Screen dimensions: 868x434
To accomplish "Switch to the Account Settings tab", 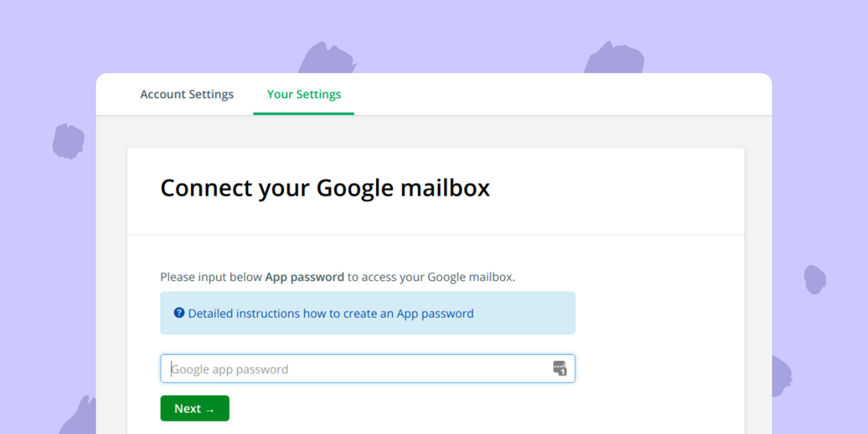I will pyautogui.click(x=187, y=95).
